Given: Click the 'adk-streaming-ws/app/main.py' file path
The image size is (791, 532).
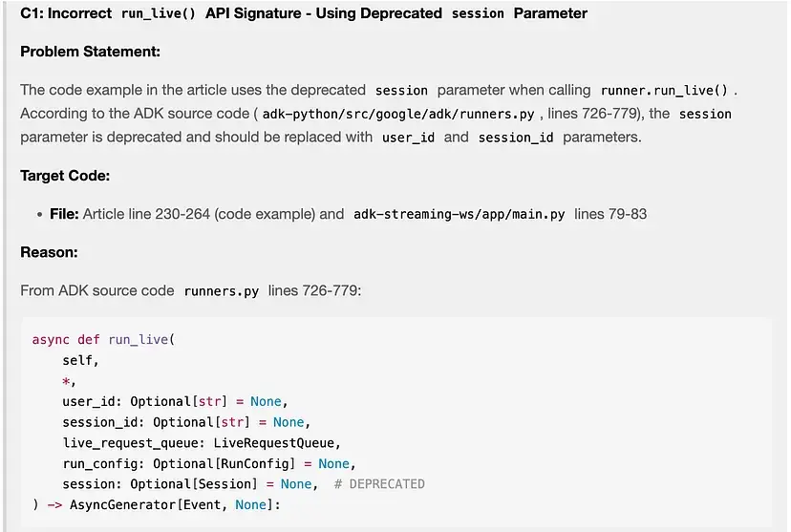Looking at the screenshot, I should tap(459, 214).
